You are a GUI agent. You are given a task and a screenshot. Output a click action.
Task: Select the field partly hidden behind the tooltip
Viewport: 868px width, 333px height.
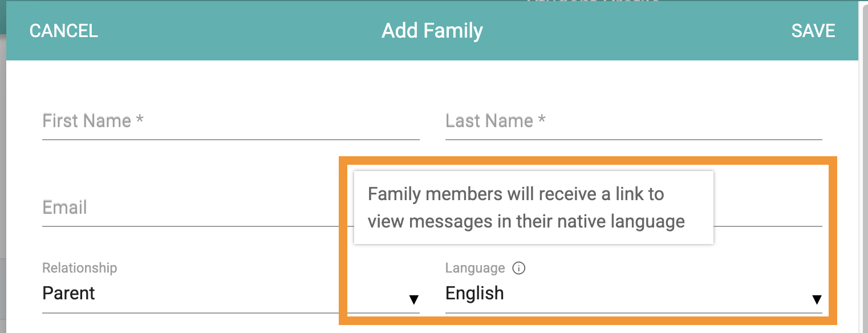click(x=768, y=208)
